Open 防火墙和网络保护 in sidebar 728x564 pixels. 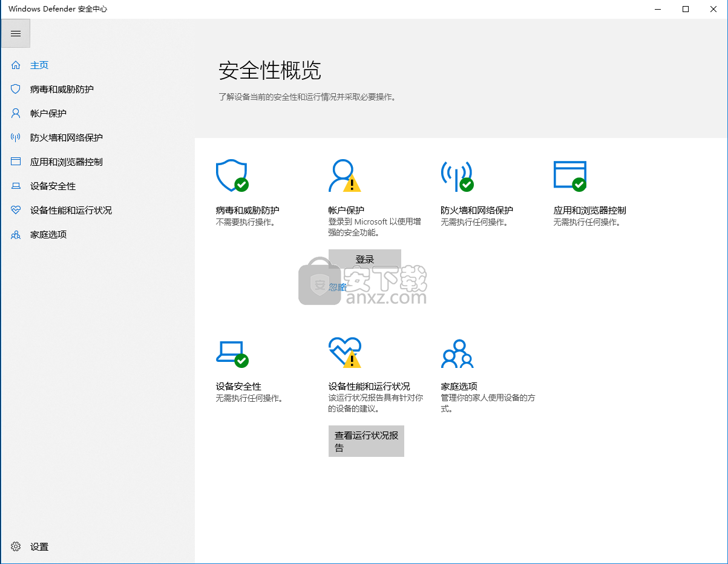tap(67, 137)
